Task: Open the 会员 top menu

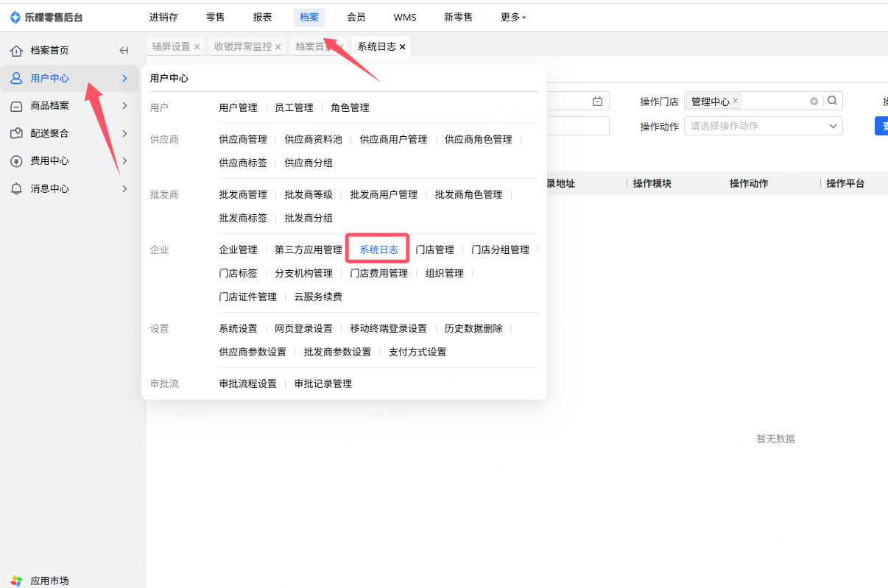Action: 356,17
